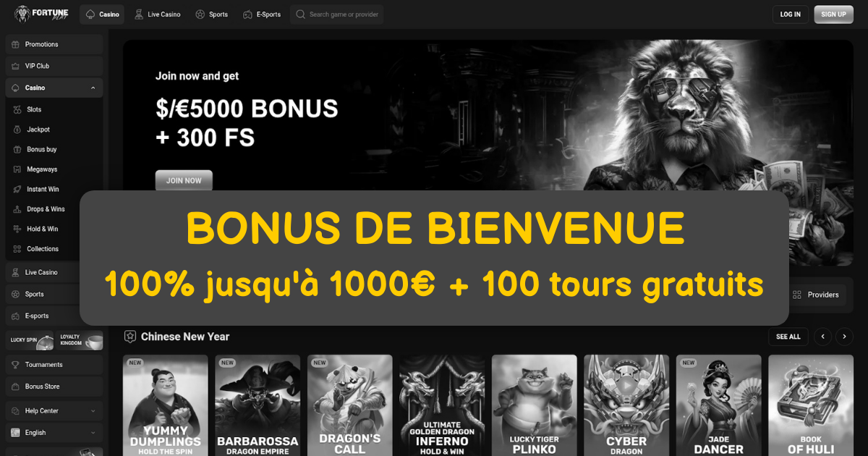Switch to Live Casino top tab

[157, 14]
